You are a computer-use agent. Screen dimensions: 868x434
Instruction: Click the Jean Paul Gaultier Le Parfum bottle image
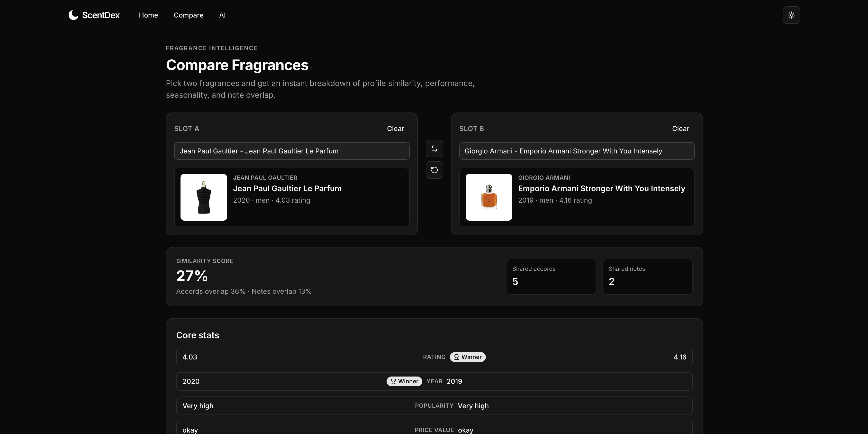coord(204,197)
